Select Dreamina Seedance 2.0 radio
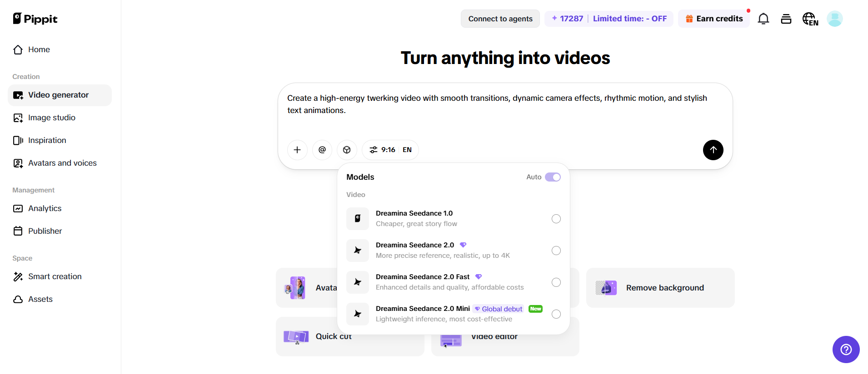 pos(556,251)
